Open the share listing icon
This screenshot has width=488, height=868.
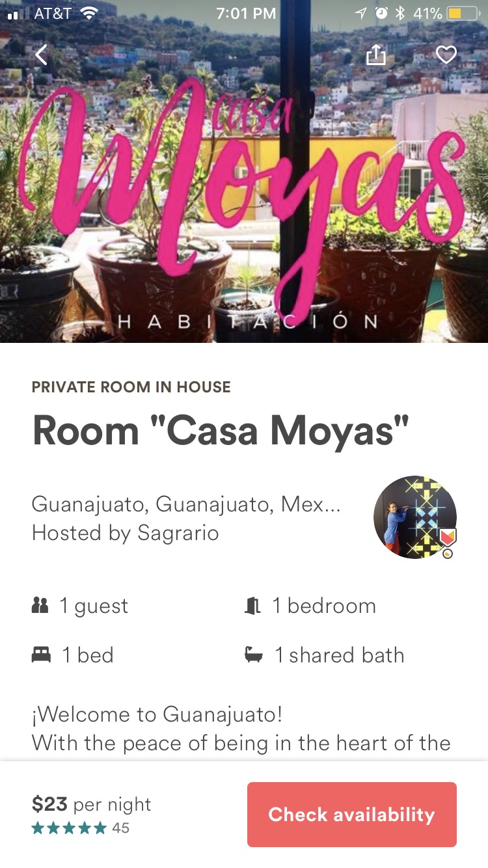376,55
